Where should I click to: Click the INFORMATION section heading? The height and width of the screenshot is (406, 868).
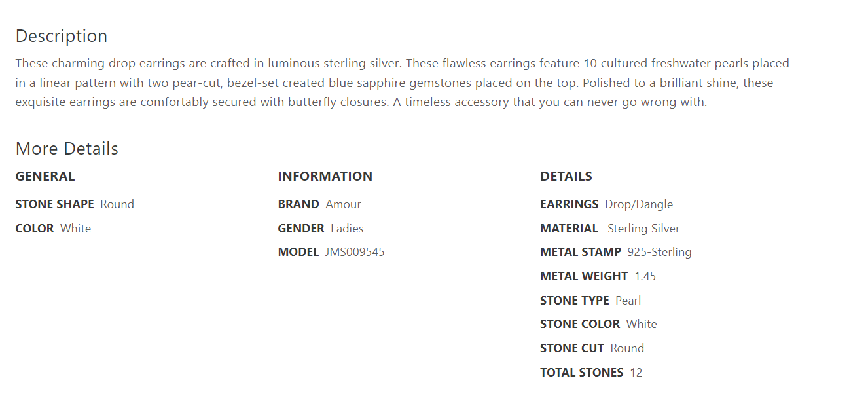325,176
